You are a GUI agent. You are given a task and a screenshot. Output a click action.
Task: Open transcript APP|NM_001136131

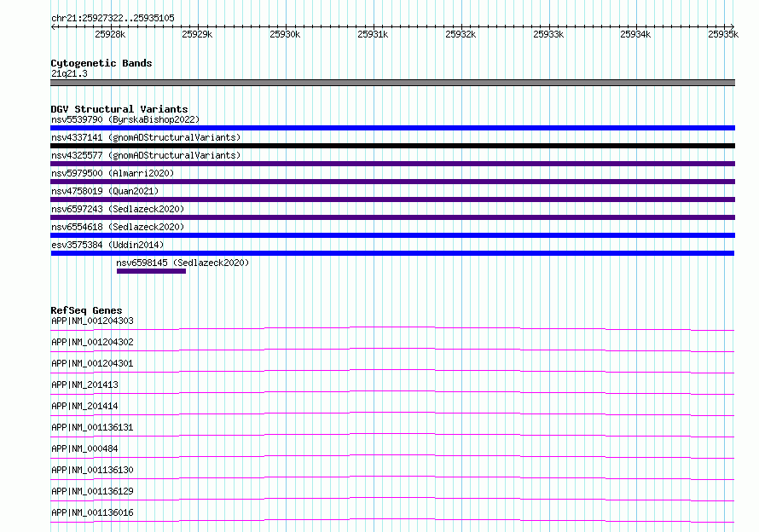coord(92,427)
